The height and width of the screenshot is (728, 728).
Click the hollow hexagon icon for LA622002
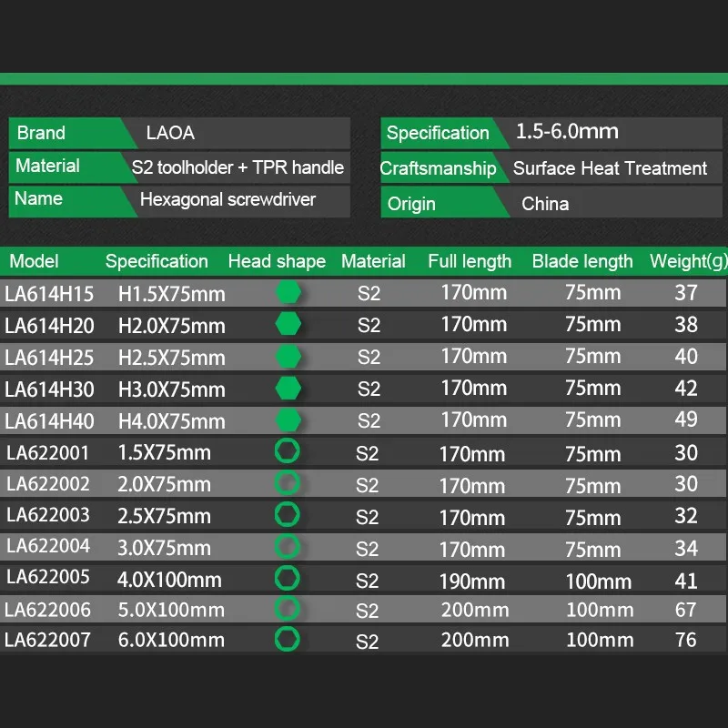coord(287,483)
